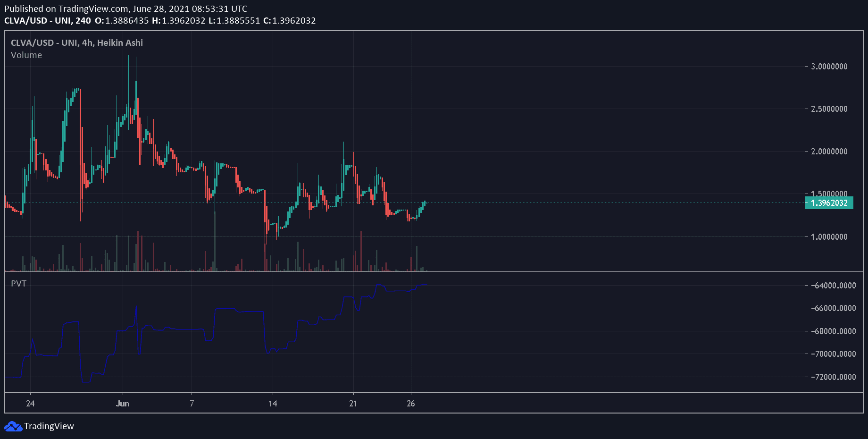
Task: Click the 26 date marker on time axis
Action: coord(411,404)
